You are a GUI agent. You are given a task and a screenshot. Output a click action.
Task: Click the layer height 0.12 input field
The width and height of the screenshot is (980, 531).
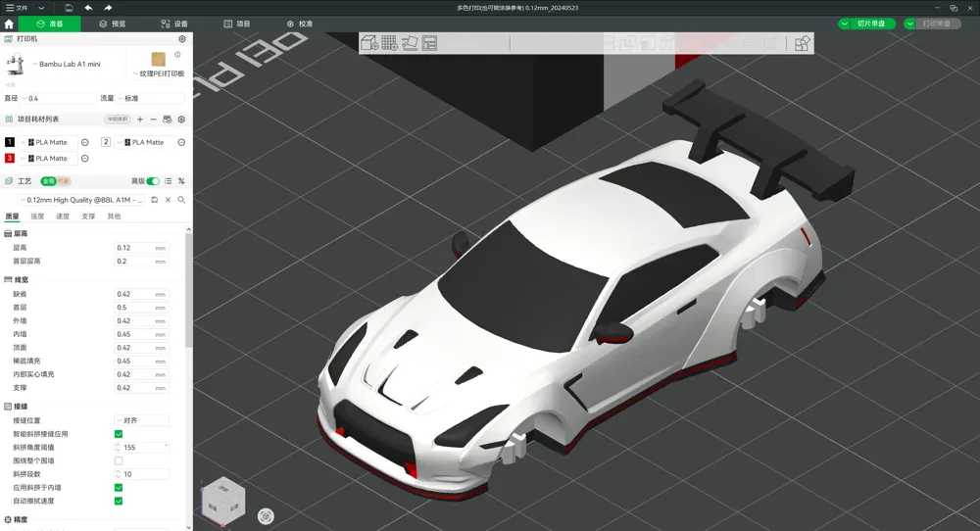click(141, 248)
